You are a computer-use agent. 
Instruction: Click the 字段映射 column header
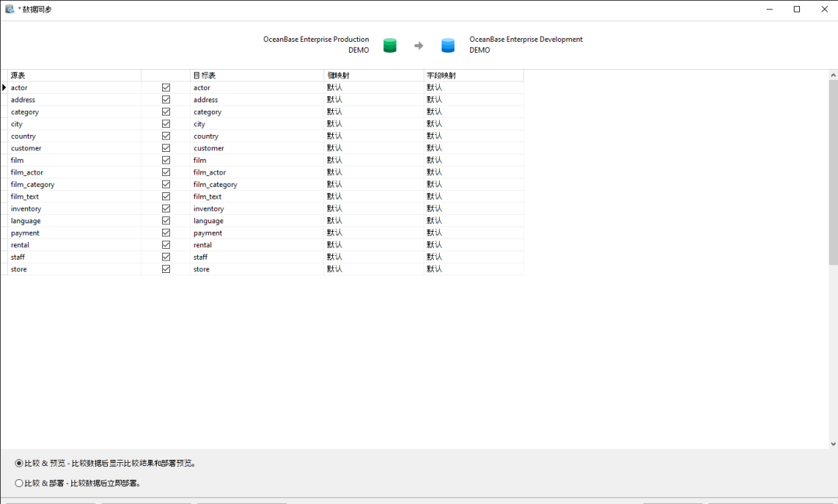point(474,75)
